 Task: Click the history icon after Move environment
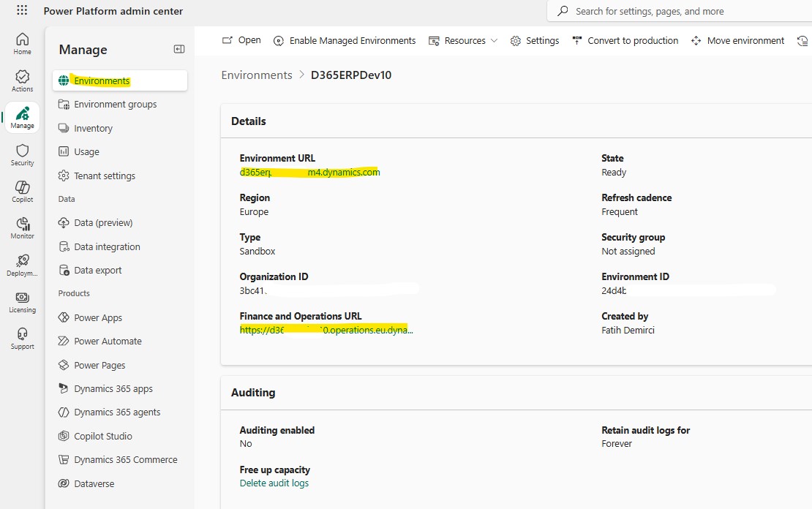[802, 41]
